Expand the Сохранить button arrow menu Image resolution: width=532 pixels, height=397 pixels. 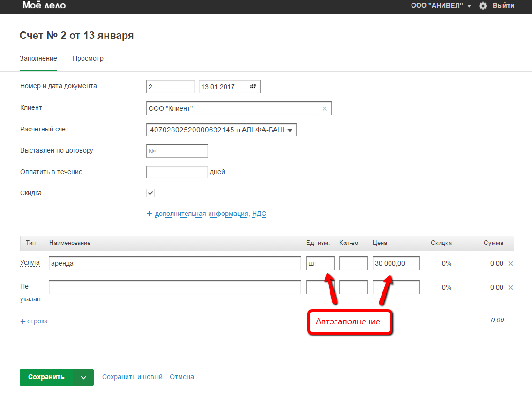[83, 377]
